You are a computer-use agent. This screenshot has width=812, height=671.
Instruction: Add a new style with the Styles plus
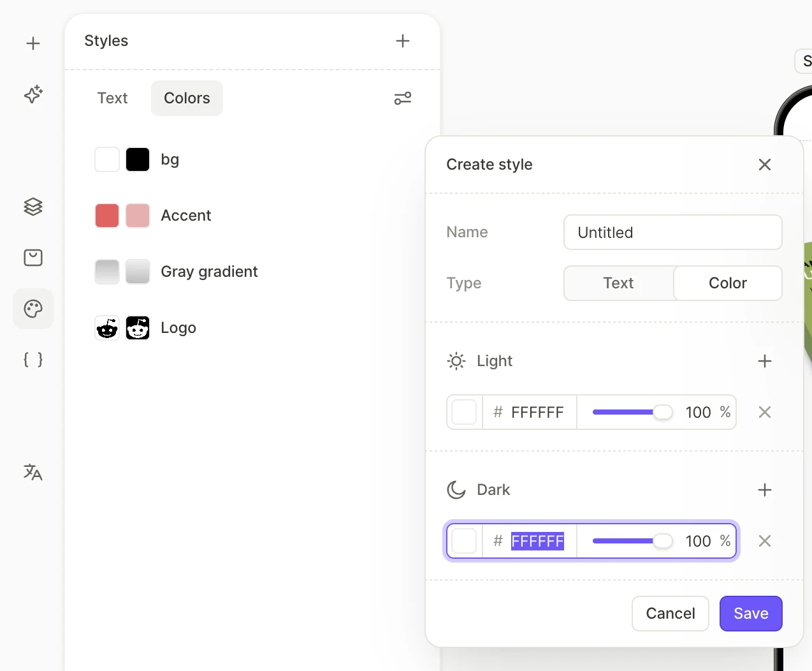pos(403,41)
